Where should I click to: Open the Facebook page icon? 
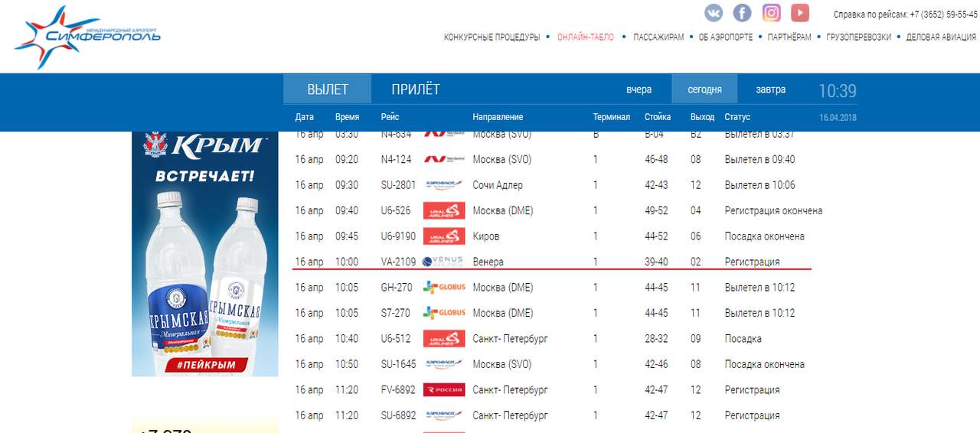[743, 13]
